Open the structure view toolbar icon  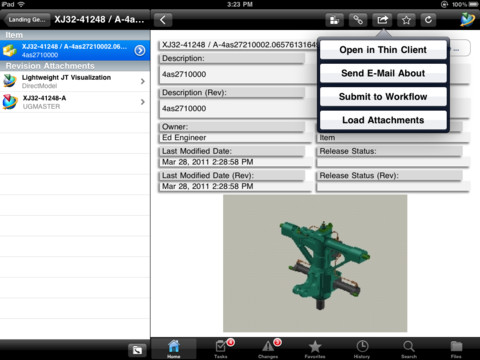(x=334, y=20)
